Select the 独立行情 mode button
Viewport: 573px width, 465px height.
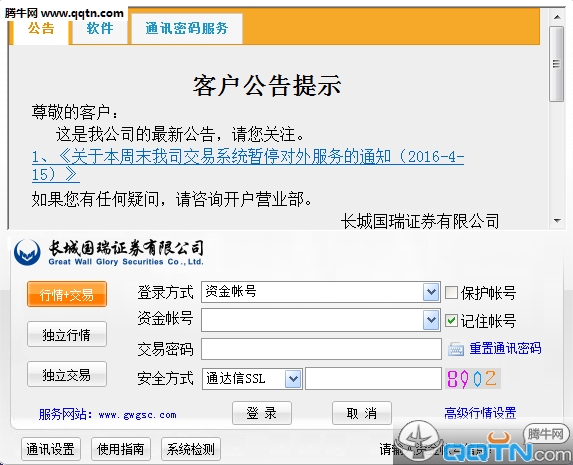pos(67,334)
